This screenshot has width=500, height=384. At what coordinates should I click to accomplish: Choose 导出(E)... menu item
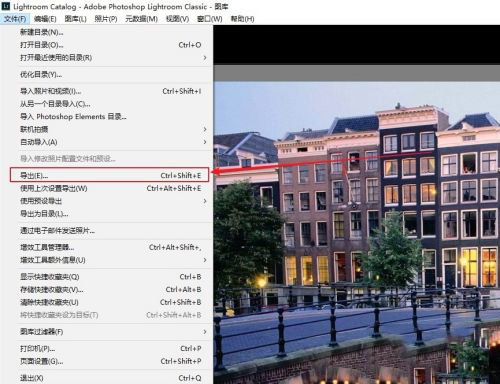click(109, 175)
